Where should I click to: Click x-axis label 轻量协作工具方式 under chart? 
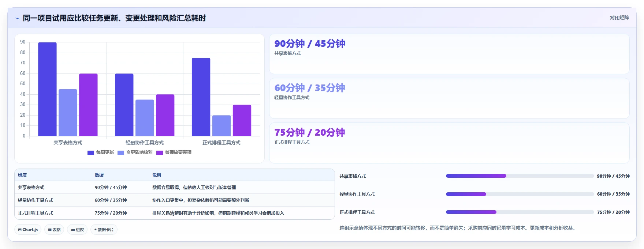(145, 143)
